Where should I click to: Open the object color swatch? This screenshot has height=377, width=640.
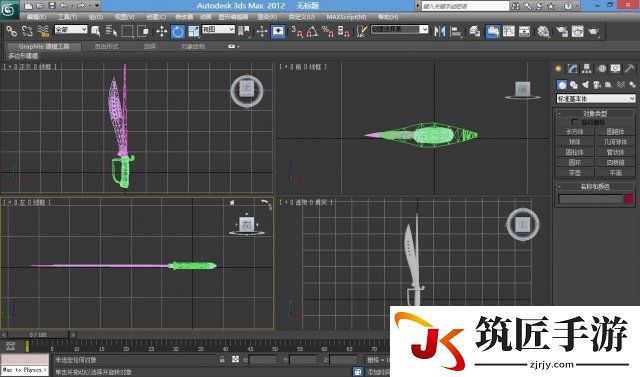pos(629,199)
